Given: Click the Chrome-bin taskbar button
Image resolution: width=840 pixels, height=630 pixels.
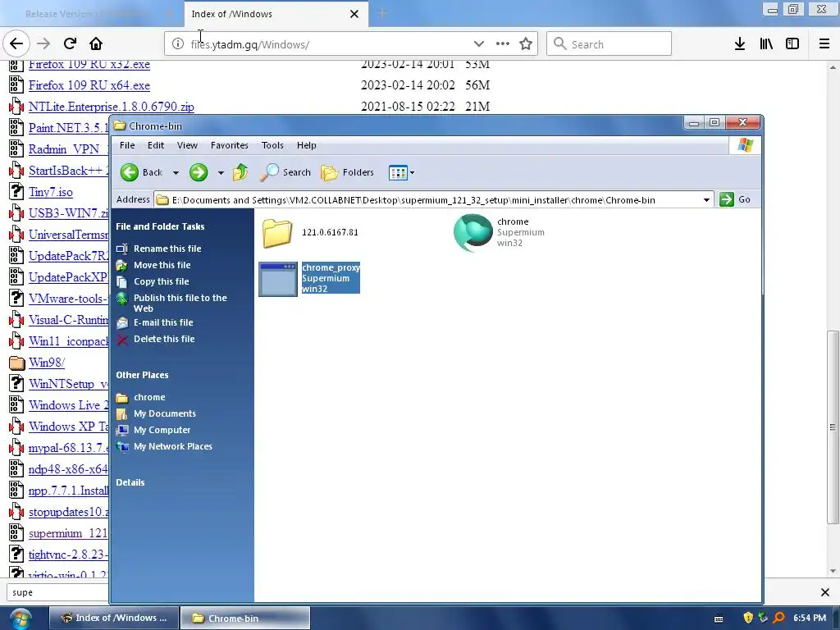Looking at the screenshot, I should pyautogui.click(x=244, y=618).
